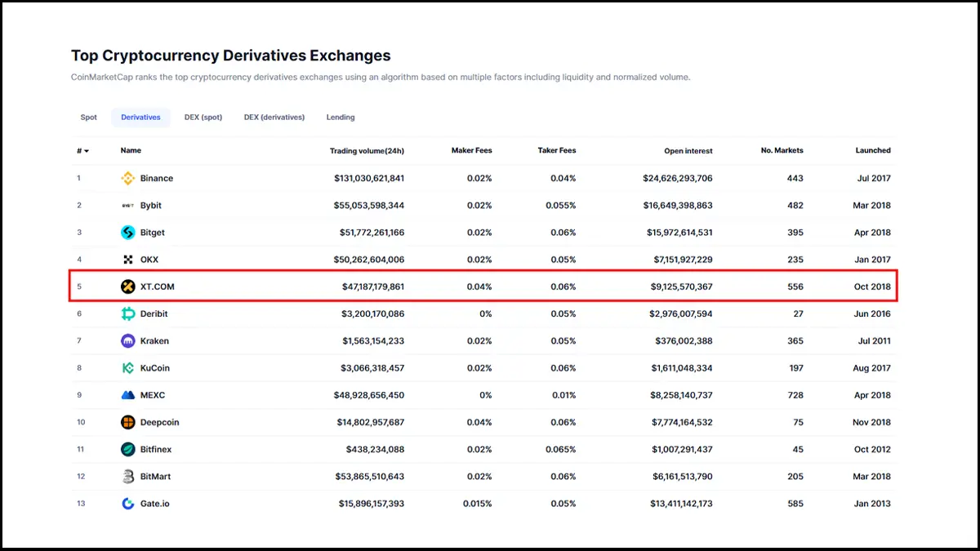Click Deribit volume $3,200,170,086
Viewport: 980px width, 551px height.
[372, 313]
